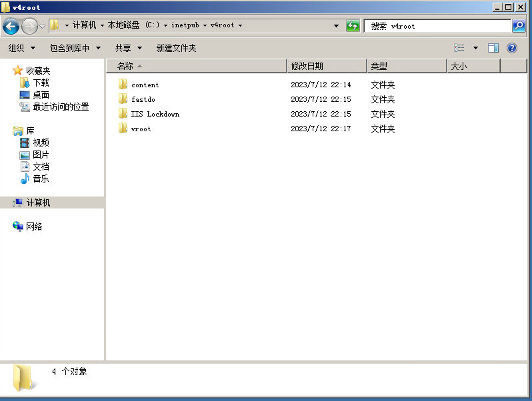This screenshot has height=401, width=532.
Task: Select 网络 in the navigation pane
Action: point(34,226)
